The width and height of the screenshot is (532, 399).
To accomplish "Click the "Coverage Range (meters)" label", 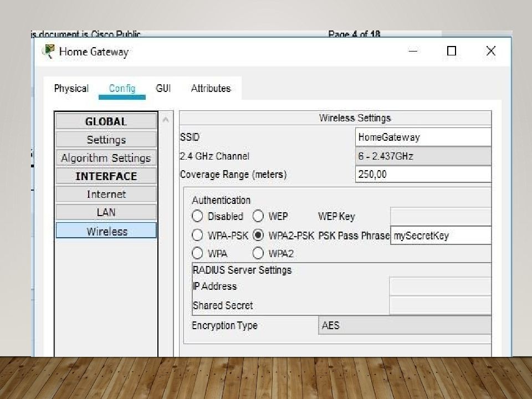I will pos(233,175).
